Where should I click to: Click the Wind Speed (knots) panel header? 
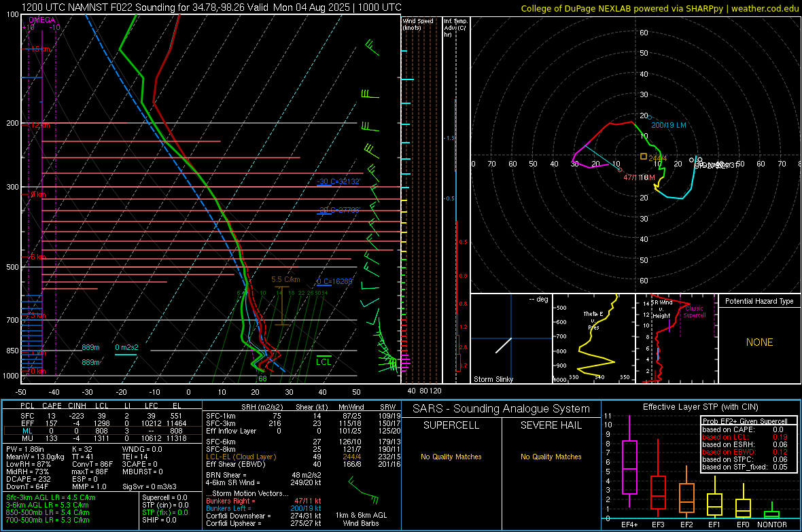418,24
